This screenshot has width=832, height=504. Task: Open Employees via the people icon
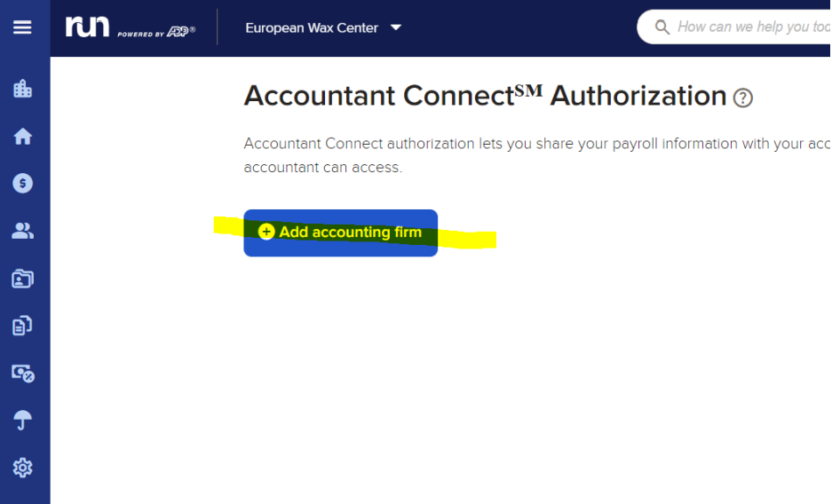click(x=22, y=231)
